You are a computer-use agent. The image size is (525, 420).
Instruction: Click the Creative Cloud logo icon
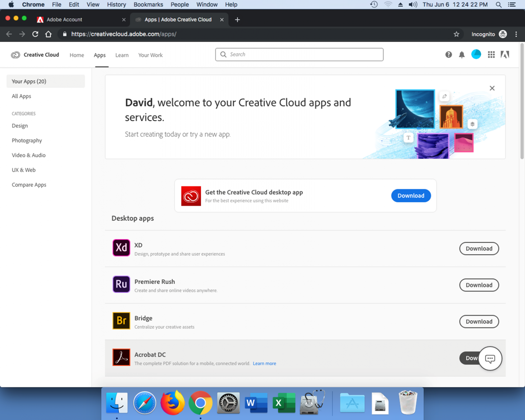(15, 55)
